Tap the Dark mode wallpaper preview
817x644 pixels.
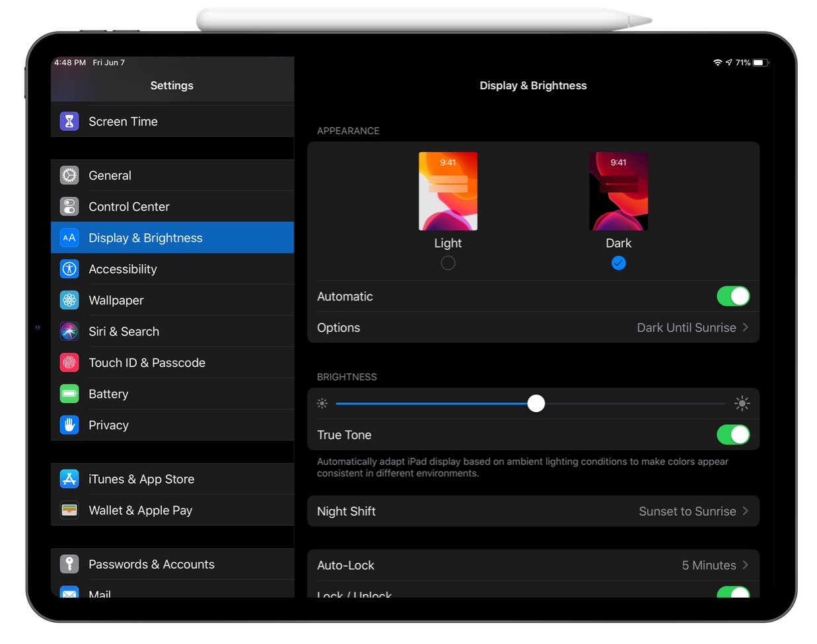pyautogui.click(x=618, y=191)
